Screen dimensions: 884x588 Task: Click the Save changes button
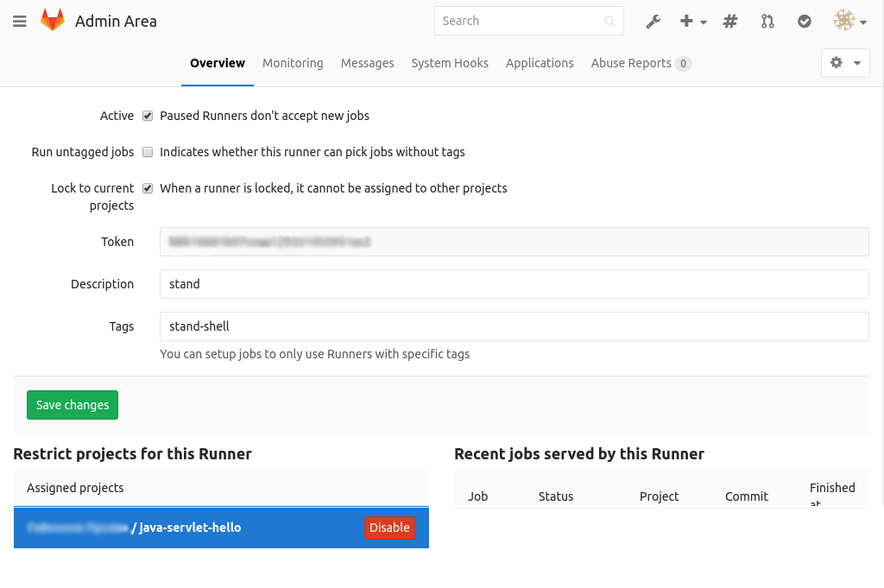pyautogui.click(x=73, y=405)
